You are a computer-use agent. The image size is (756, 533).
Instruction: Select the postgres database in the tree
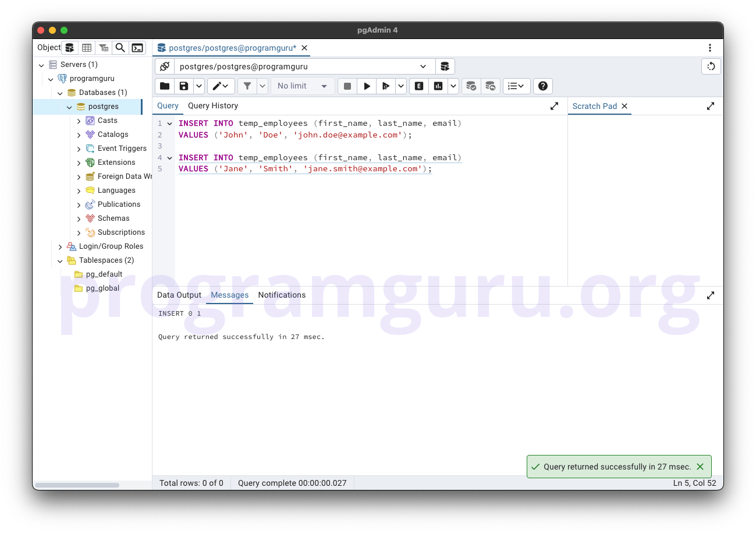point(104,106)
